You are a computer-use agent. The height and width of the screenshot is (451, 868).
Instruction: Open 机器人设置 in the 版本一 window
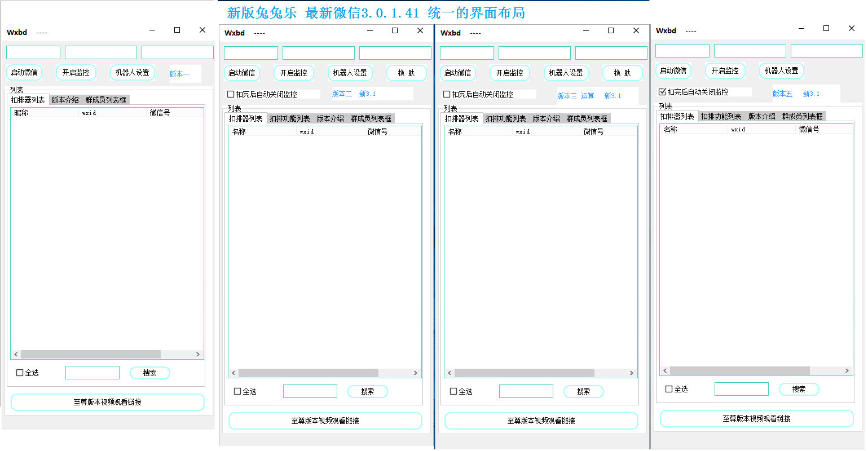click(x=133, y=73)
